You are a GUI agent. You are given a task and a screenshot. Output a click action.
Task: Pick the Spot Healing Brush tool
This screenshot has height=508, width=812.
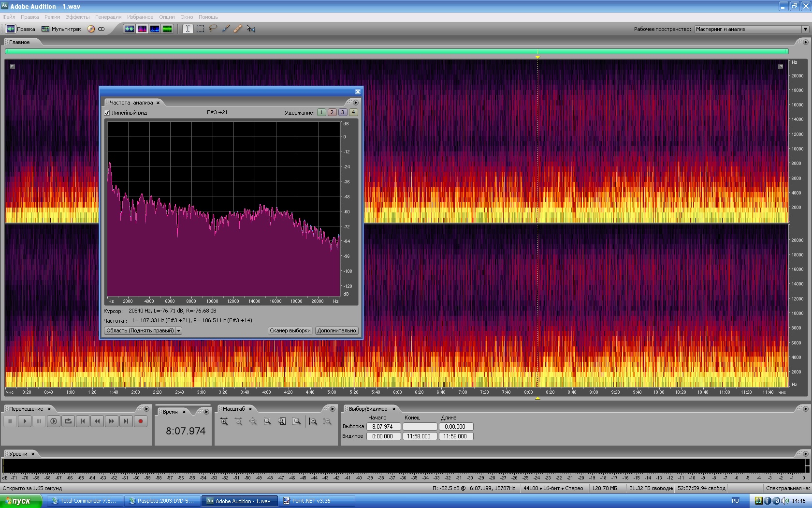[238, 29]
